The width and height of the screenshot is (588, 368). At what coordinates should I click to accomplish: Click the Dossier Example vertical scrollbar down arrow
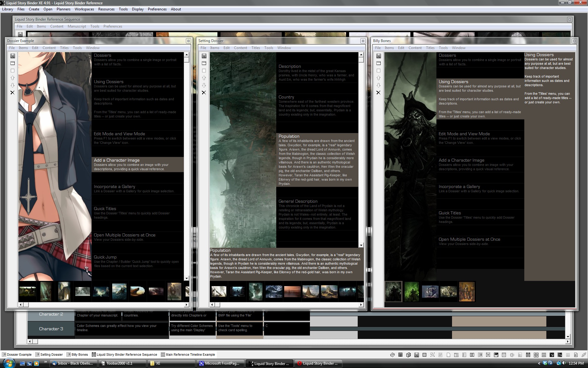(x=187, y=278)
